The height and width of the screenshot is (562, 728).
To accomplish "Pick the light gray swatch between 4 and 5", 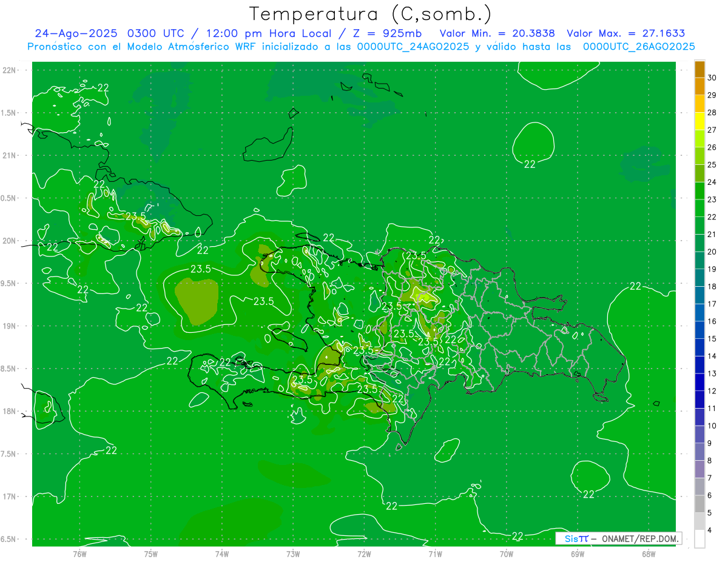I will tap(699, 521).
